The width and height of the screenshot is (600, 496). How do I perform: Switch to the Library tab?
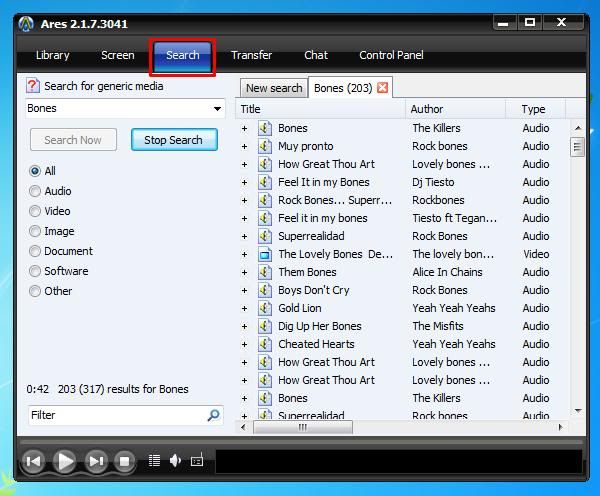coord(53,56)
